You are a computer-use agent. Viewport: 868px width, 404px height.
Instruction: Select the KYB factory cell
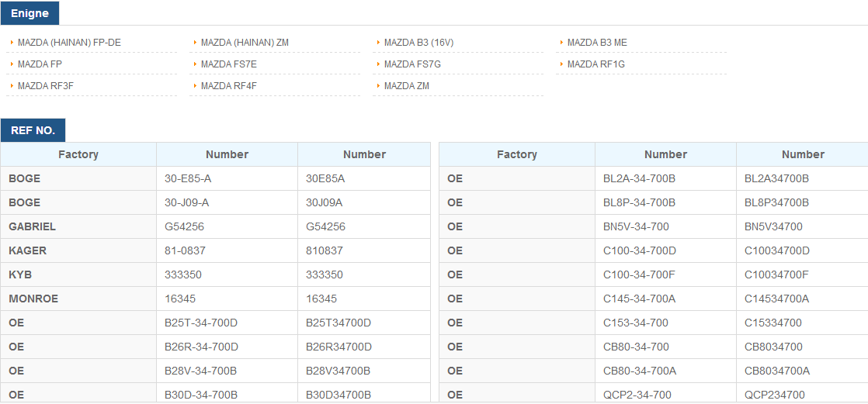[x=78, y=275]
